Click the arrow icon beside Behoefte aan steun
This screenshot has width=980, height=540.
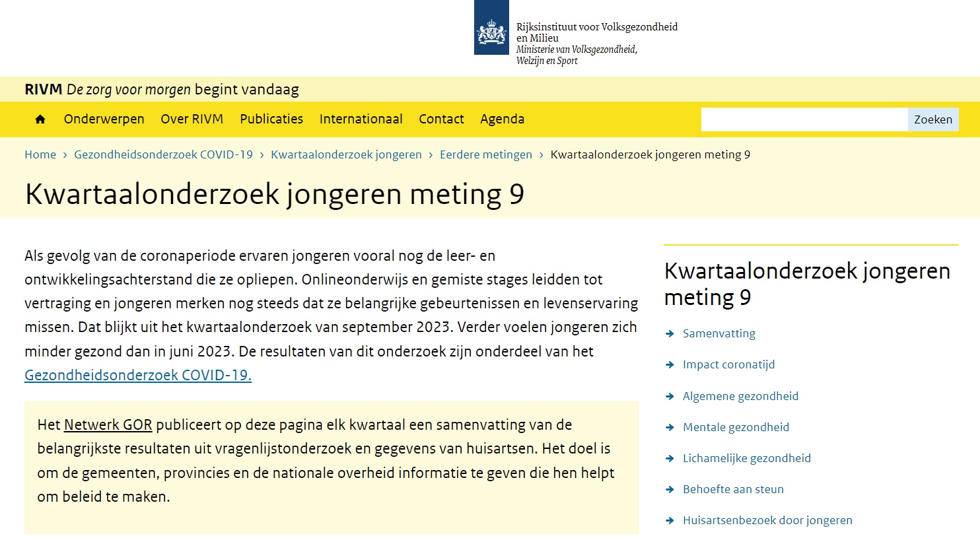(670, 490)
